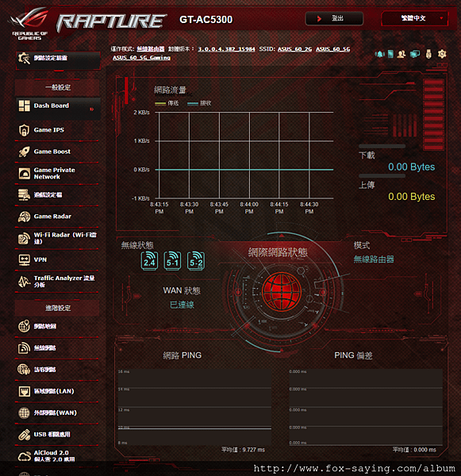461x476 pixels.
Task: Open 訪客網路 guest network icon
Action: tap(24, 370)
